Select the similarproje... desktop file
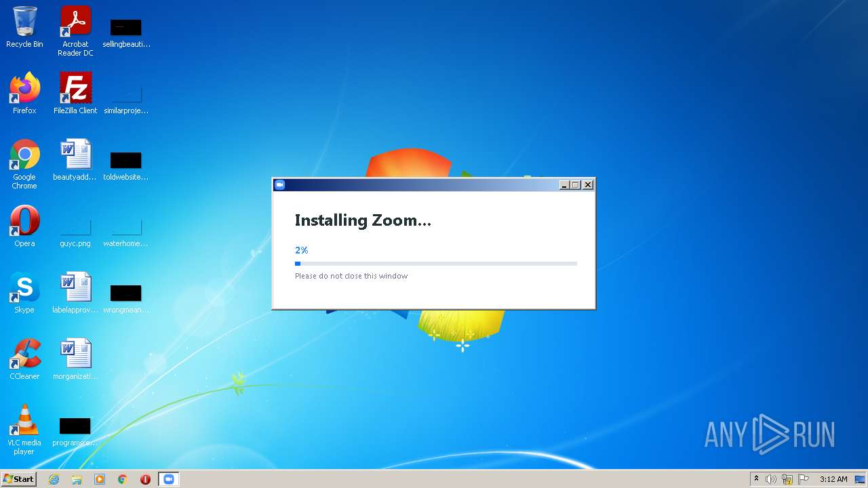The height and width of the screenshot is (488, 868). 126,98
